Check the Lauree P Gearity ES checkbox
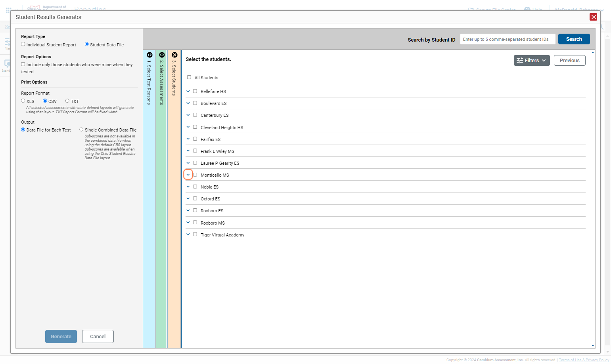The width and height of the screenshot is (611, 364). point(195,163)
